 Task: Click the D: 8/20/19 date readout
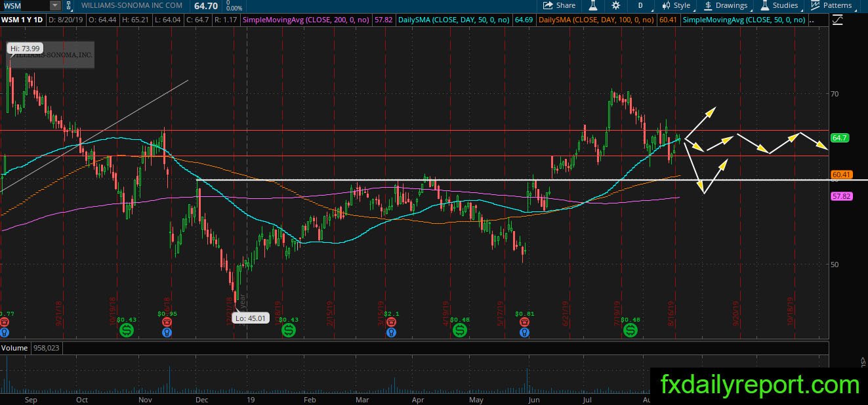pyautogui.click(x=66, y=20)
